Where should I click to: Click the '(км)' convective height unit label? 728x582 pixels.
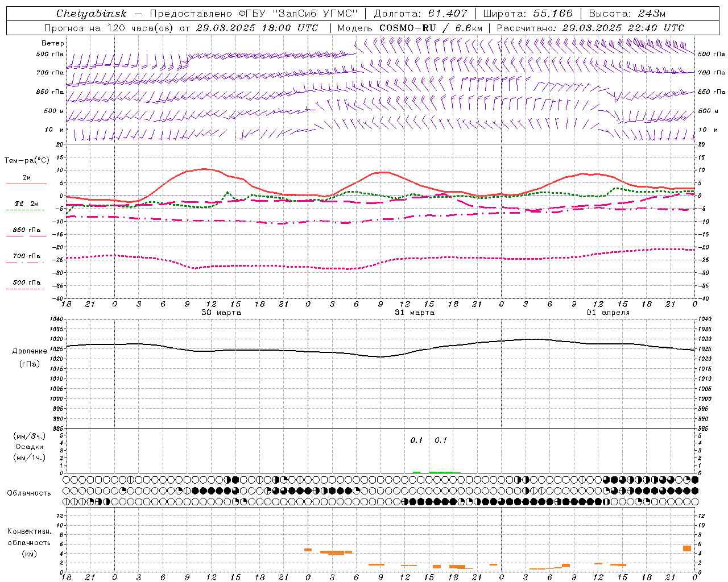[x=30, y=554]
